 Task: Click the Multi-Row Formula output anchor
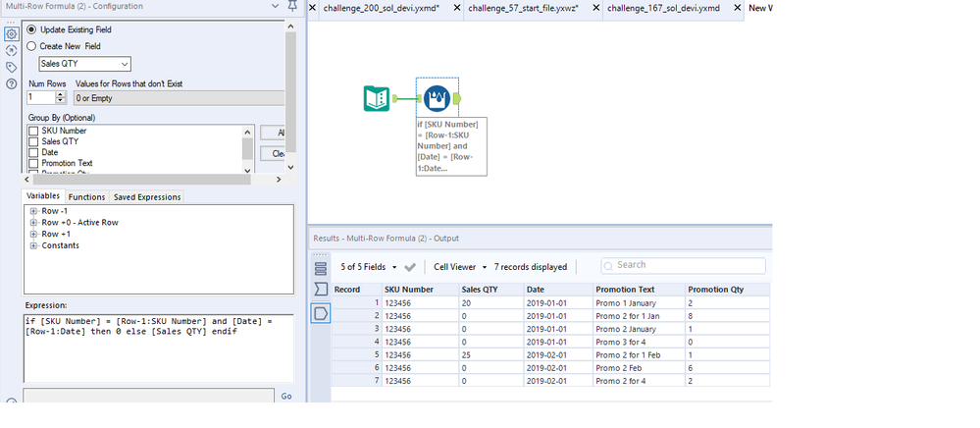click(457, 98)
